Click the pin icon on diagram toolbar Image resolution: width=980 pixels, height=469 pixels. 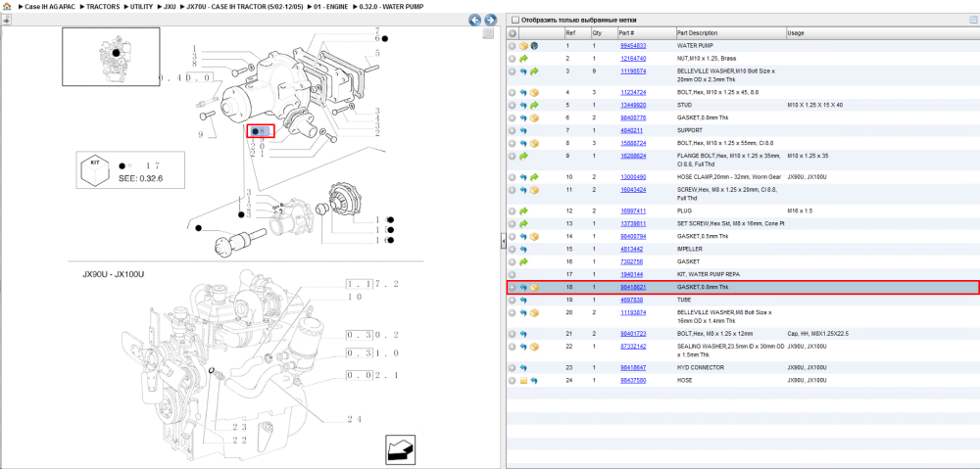pyautogui.click(x=6, y=20)
